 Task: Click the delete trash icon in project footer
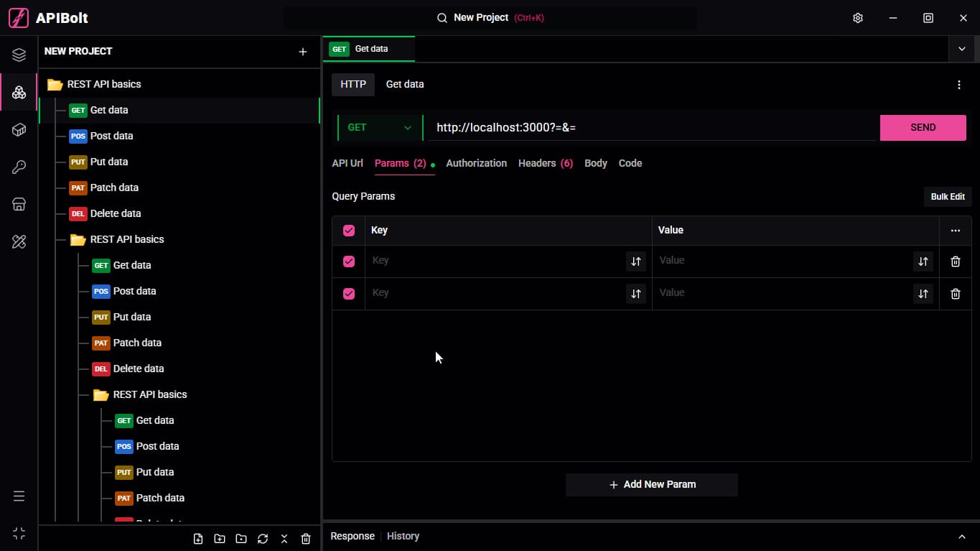tap(306, 539)
